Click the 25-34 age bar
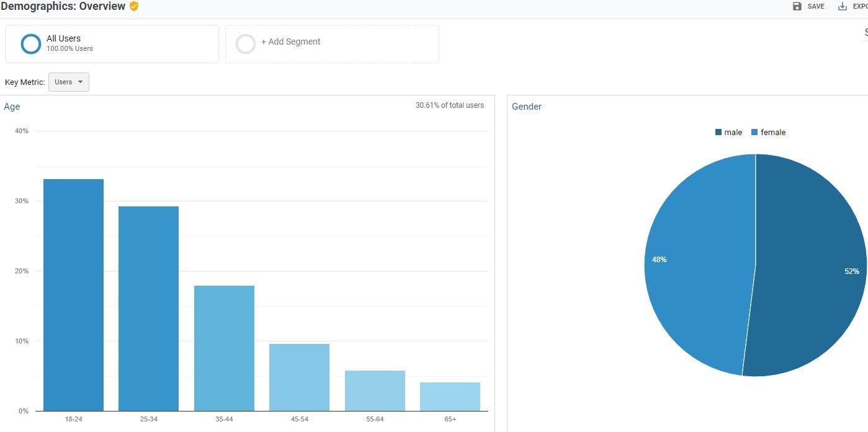Screen dimensions: 868x432 pyautogui.click(x=148, y=309)
